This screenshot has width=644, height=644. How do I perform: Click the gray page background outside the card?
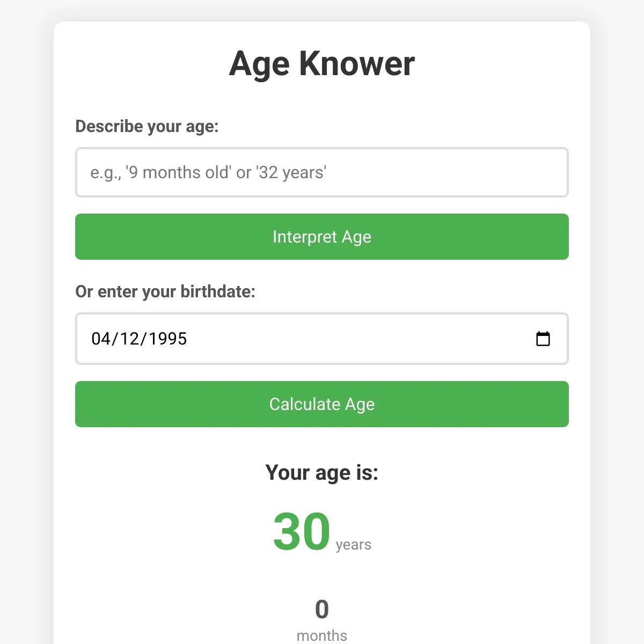pyautogui.click(x=27, y=322)
